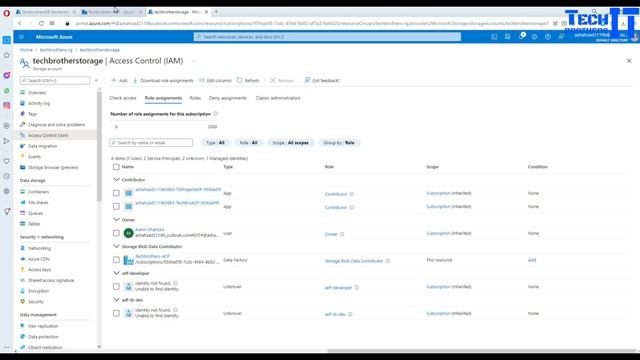Tick the checkbox for Techbrothers-ADF Data Factory row
Screen dimensions: 640x360
point(116,260)
